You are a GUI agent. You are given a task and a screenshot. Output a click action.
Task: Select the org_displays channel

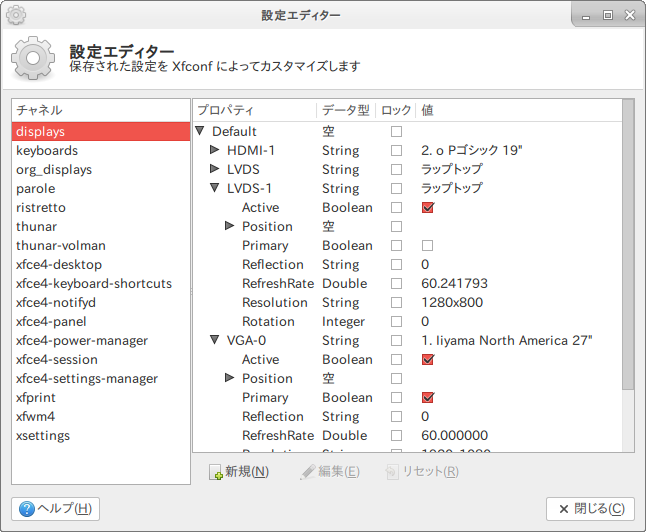[101, 169]
